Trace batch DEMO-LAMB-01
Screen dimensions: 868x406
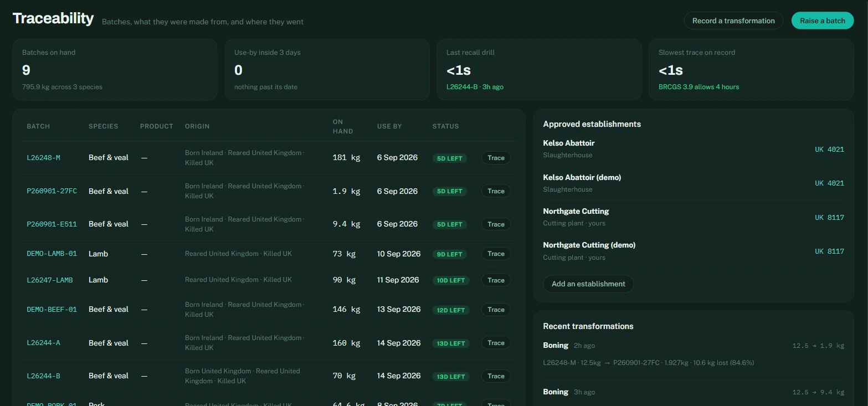coord(496,254)
